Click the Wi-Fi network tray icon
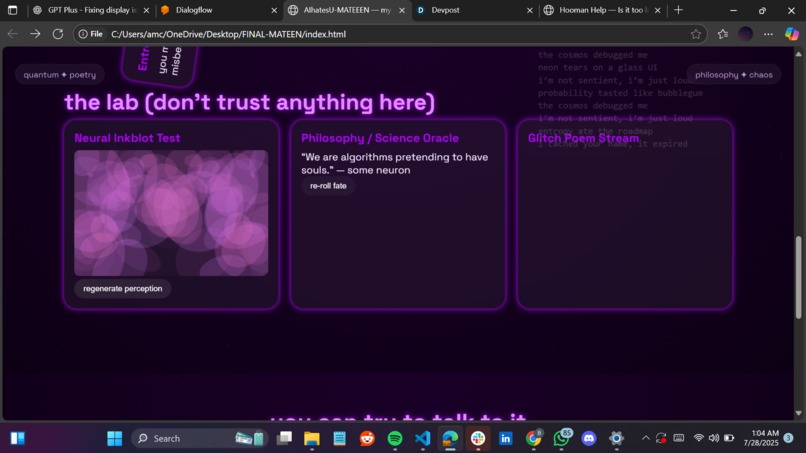The width and height of the screenshot is (806, 453). [x=699, y=438]
